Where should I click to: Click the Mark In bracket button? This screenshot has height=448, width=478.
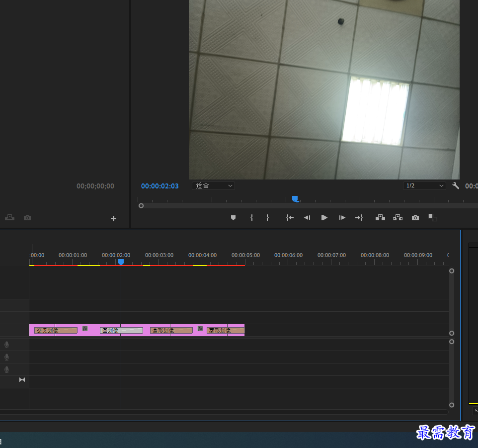pyautogui.click(x=251, y=218)
